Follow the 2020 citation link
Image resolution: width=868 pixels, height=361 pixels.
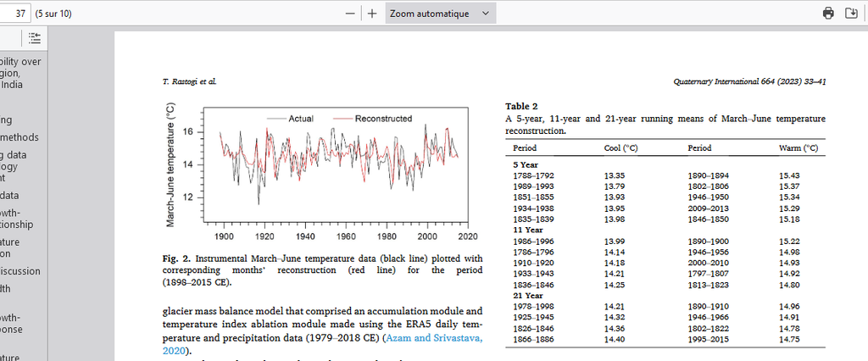tap(174, 351)
